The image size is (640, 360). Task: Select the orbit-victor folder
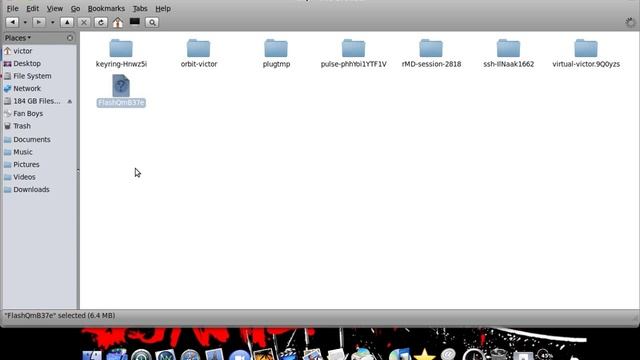point(199,53)
